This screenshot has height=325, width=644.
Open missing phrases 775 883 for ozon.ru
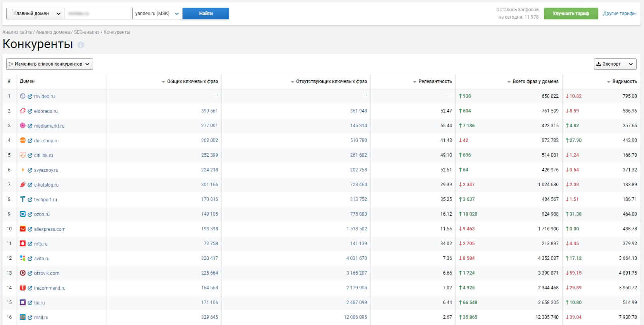[x=358, y=214]
